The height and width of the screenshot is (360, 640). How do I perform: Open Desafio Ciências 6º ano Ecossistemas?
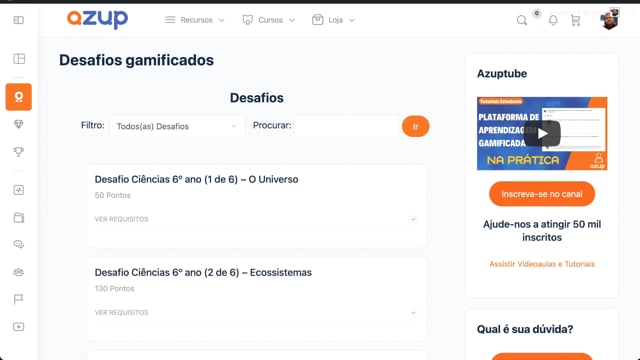coord(203,272)
